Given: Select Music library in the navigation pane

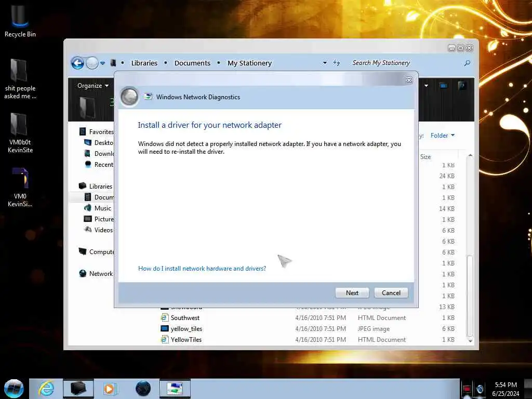Looking at the screenshot, I should pos(98,208).
